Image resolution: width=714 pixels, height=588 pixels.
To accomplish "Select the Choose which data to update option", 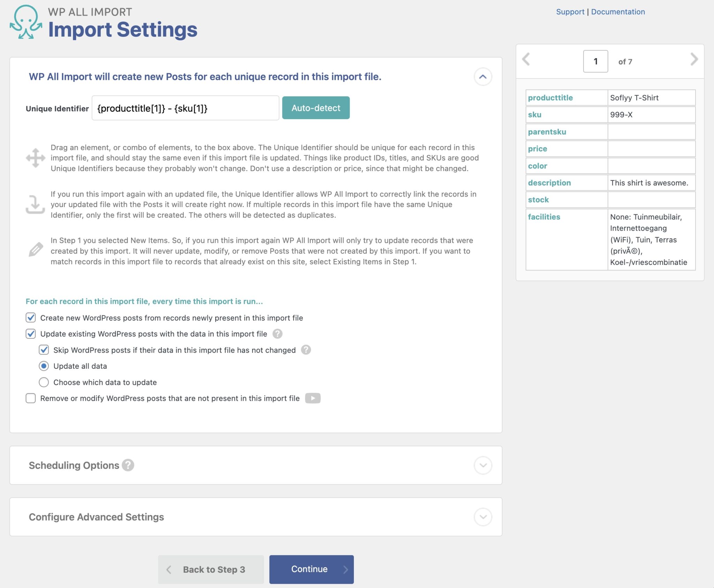I will [x=44, y=382].
